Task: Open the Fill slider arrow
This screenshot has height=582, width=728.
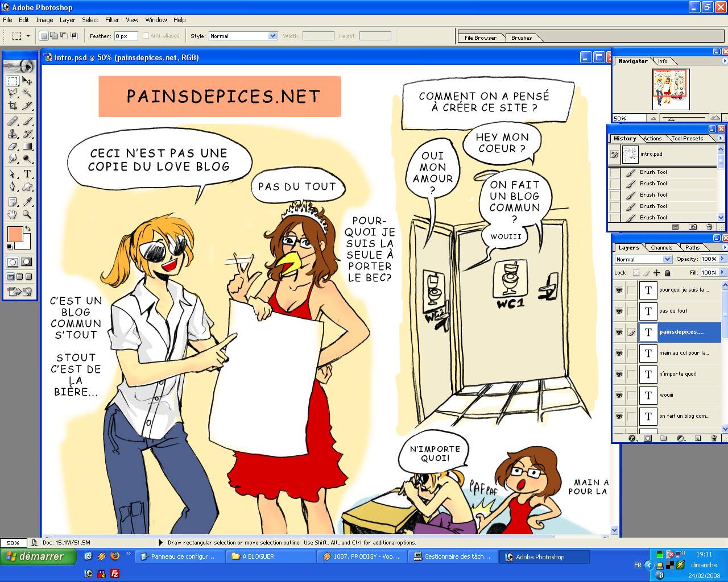Action: (722, 272)
